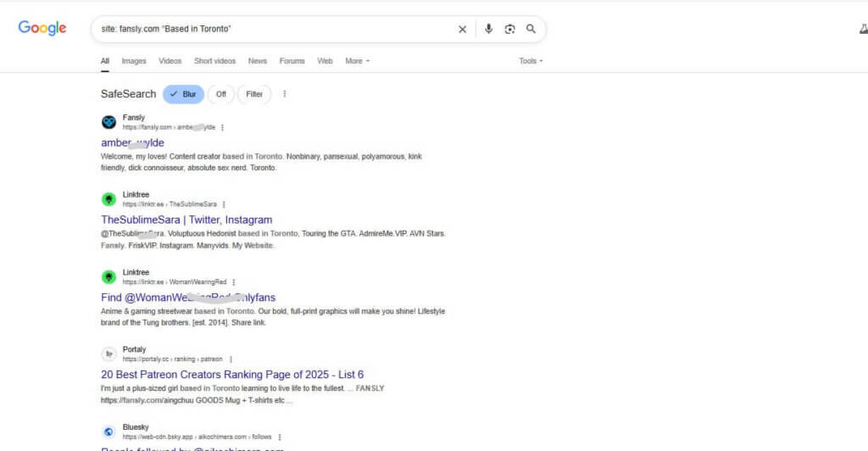The width and height of the screenshot is (868, 451).
Task: Open Google Lens image search icon
Action: pos(509,29)
